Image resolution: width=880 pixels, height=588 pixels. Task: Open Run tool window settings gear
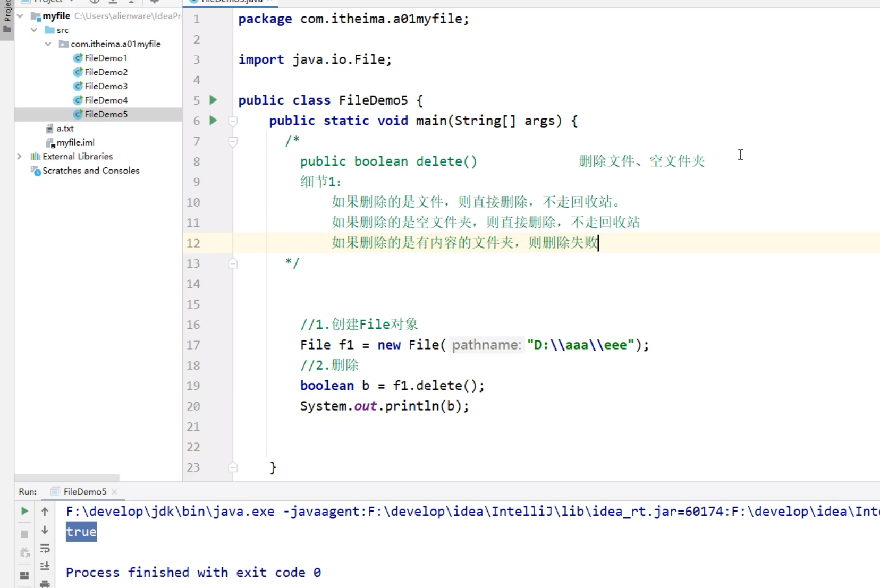click(23, 576)
